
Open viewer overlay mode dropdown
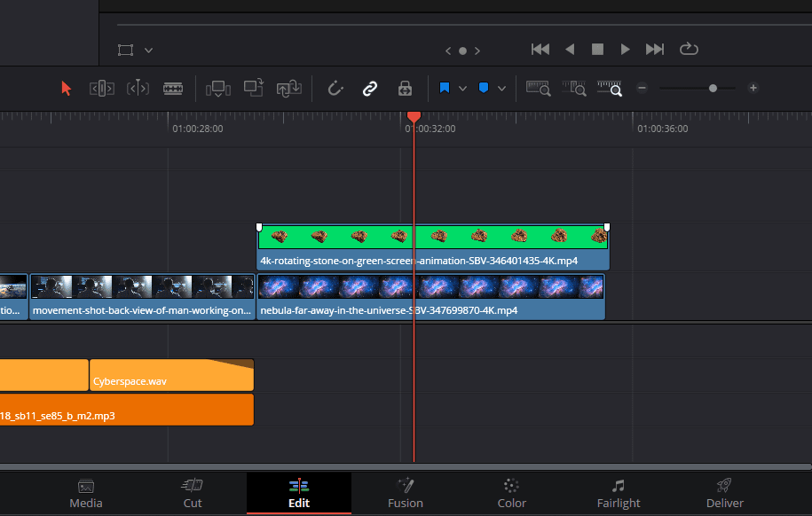point(148,51)
